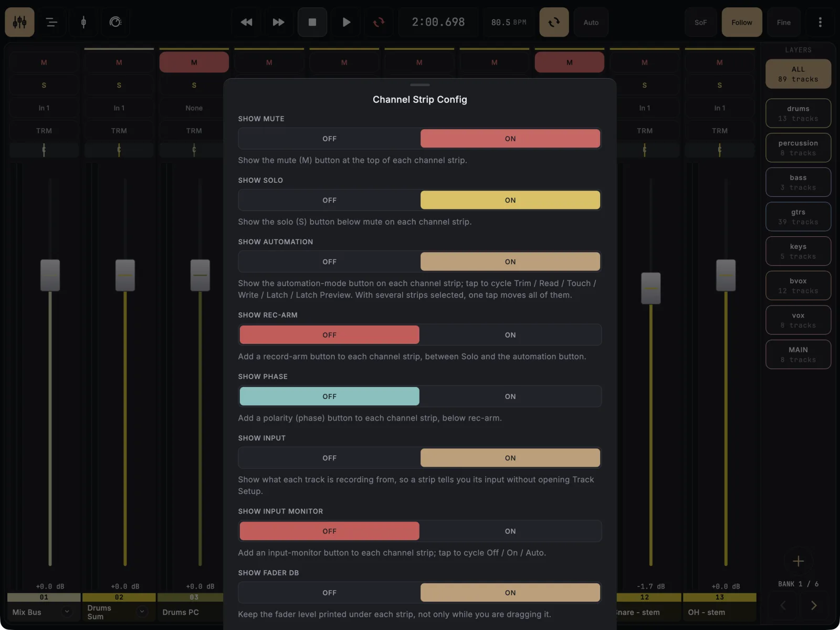Toggle the Follow button
The width and height of the screenshot is (840, 630).
click(742, 22)
